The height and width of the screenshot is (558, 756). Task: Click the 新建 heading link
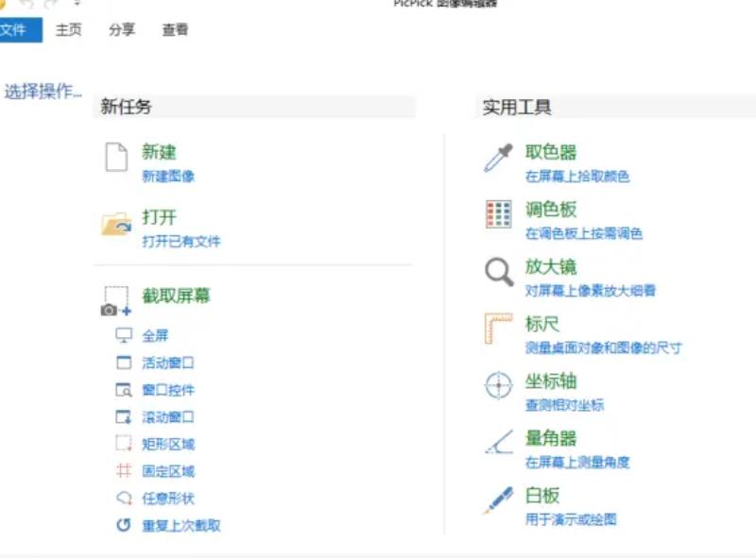click(x=159, y=152)
